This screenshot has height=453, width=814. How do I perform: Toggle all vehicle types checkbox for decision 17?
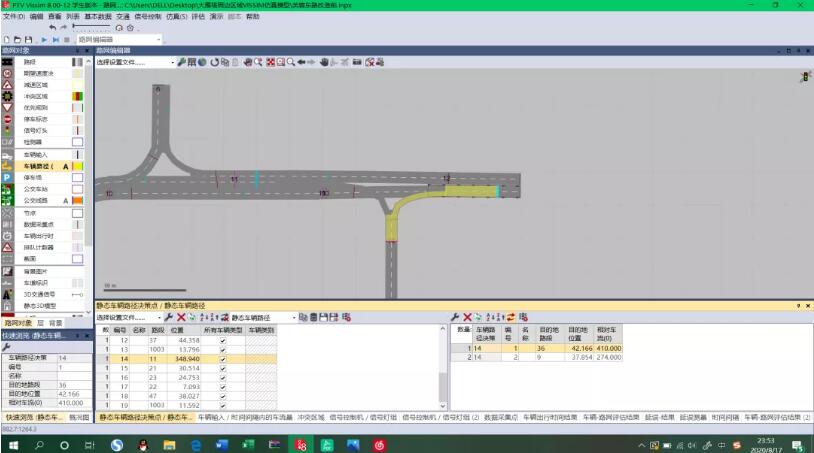click(x=223, y=387)
